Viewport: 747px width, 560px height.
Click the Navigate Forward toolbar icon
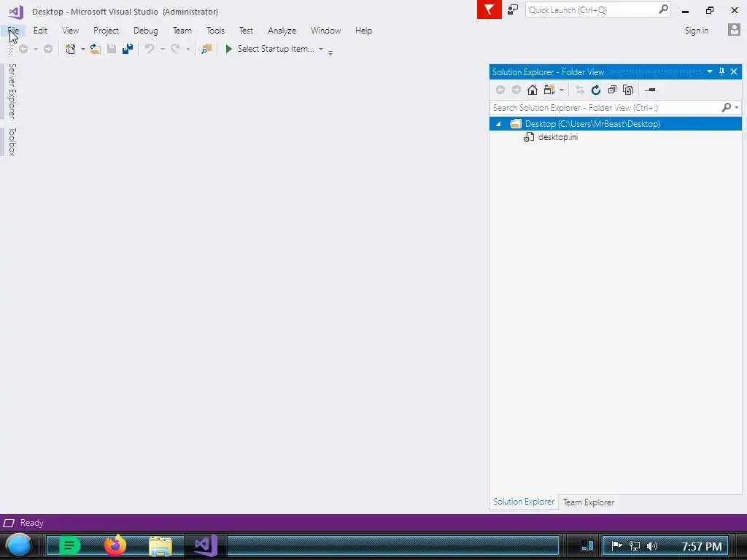click(x=47, y=49)
